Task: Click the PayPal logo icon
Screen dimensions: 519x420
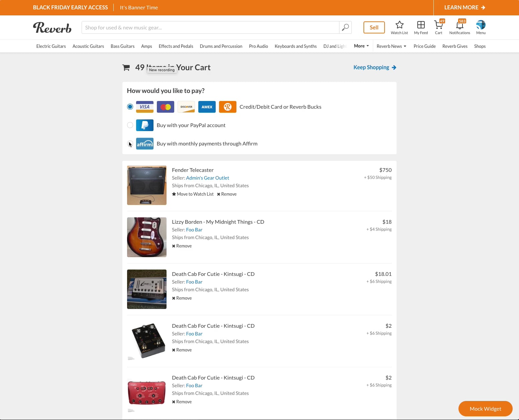Action: tap(145, 125)
